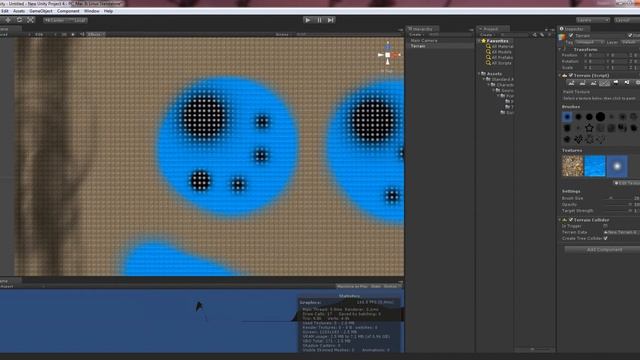Viewport: 640px width, 360px height.
Task: Open Project Create dropdown
Action: [x=487, y=35]
